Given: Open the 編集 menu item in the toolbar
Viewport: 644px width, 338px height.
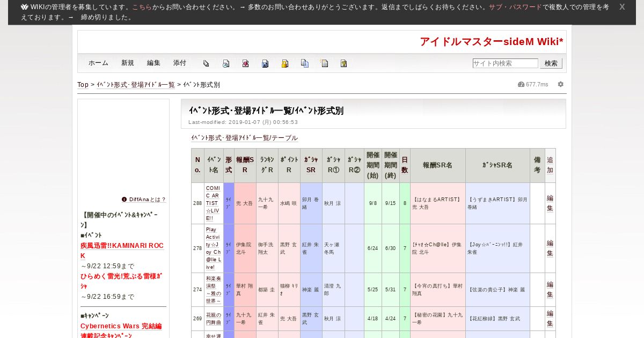Looking at the screenshot, I should coord(153,63).
